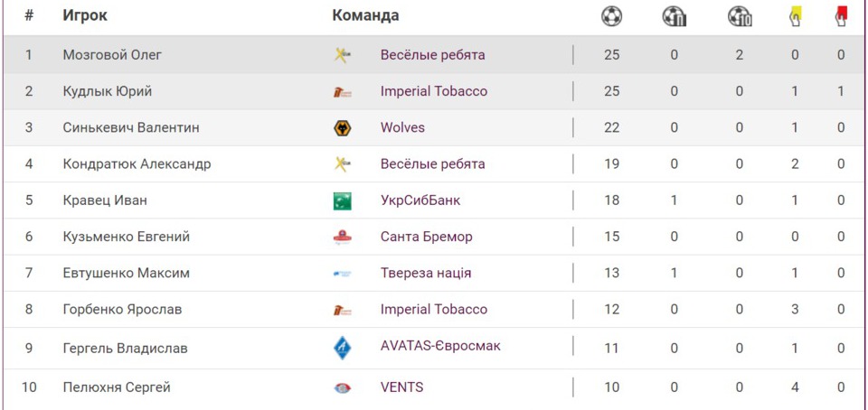The height and width of the screenshot is (410, 868).
Task: Click the VENTS team logo
Action: coord(343,388)
